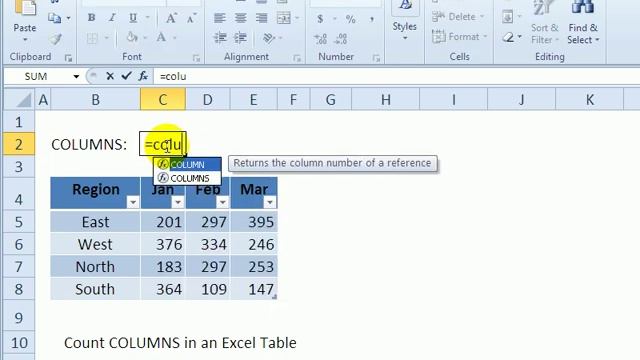Screen dimensions: 640x360
Task: Click the Fill down icon in Editing
Action: click(x=508, y=17)
